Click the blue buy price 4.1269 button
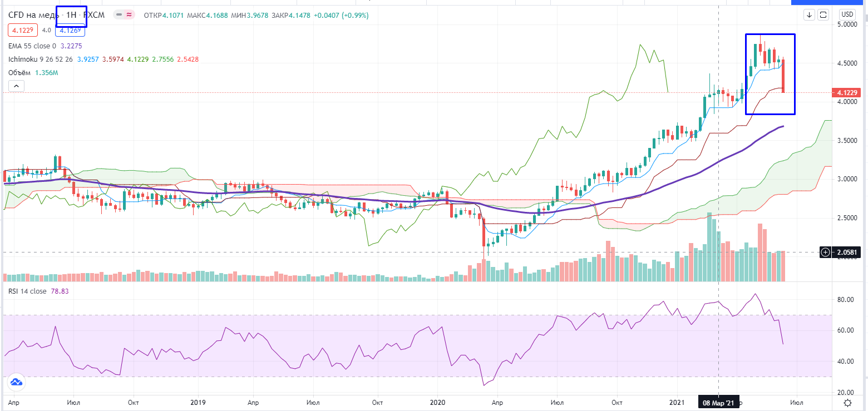 [70, 30]
